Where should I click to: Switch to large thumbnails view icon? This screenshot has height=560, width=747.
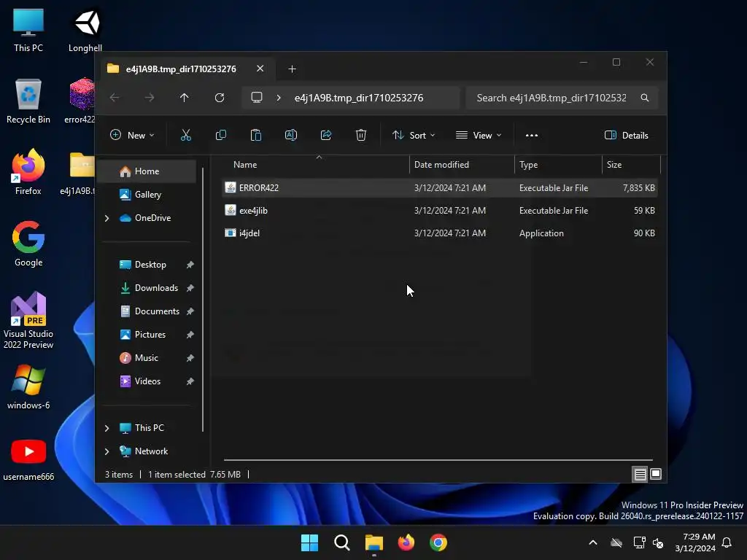point(656,474)
